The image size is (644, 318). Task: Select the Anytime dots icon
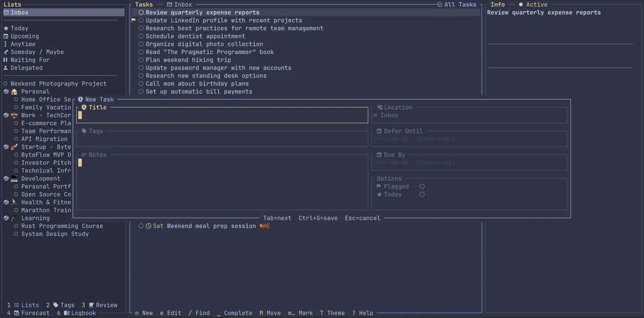pos(6,44)
